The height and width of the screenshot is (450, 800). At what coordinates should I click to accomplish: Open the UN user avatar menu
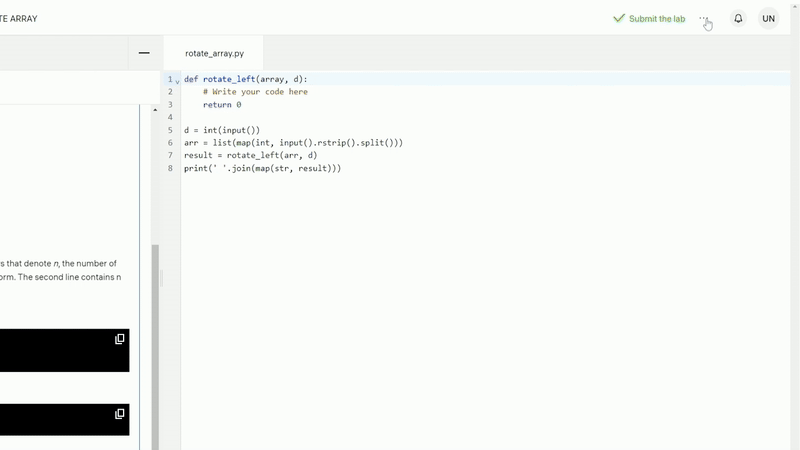point(768,19)
